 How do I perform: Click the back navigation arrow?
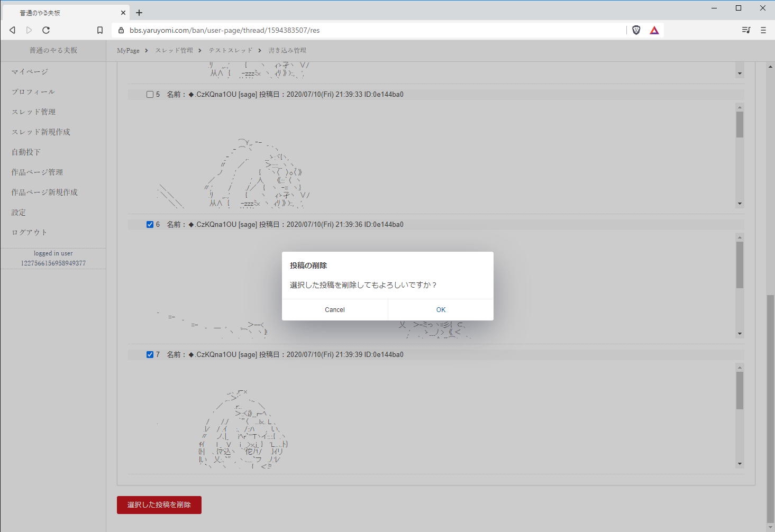click(x=12, y=30)
